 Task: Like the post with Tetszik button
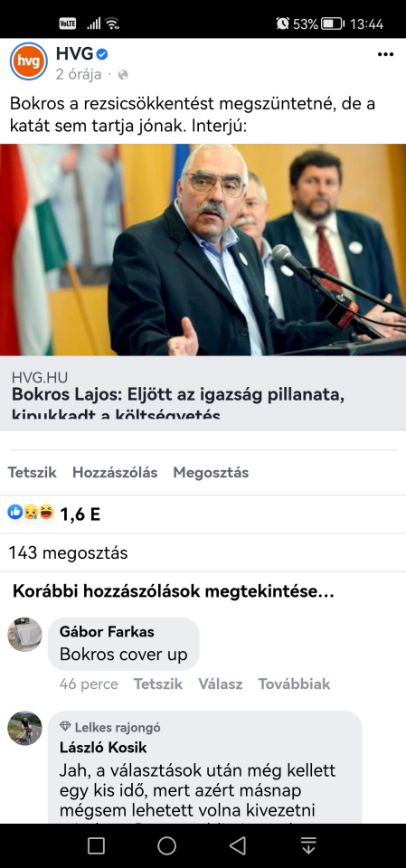33,472
